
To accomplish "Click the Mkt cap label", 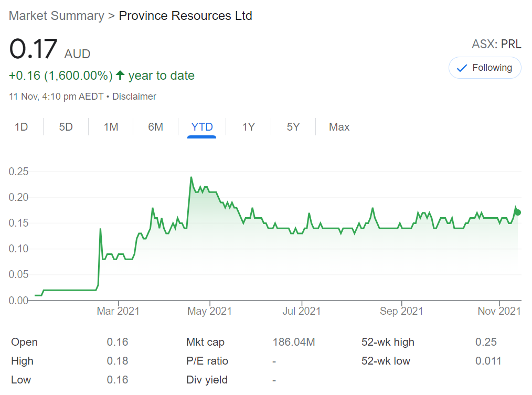I will [x=205, y=342].
